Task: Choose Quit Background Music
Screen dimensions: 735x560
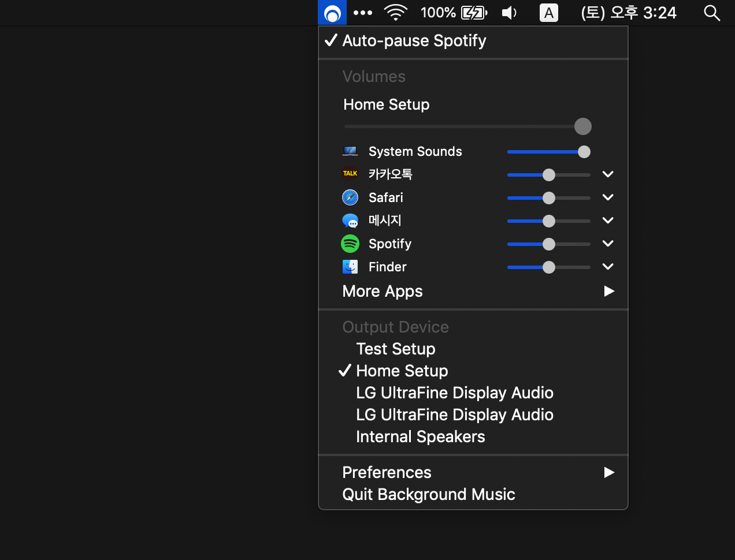Action: (473, 494)
